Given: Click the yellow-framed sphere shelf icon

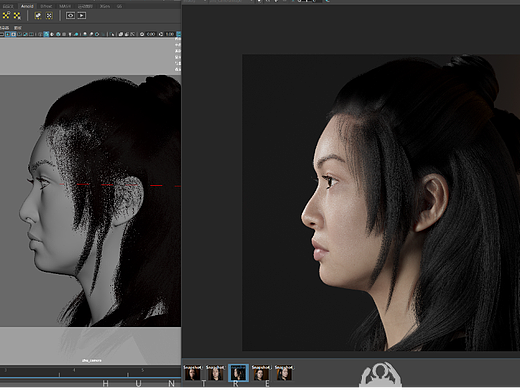Looking at the screenshot, I should pyautogui.click(x=38, y=15).
